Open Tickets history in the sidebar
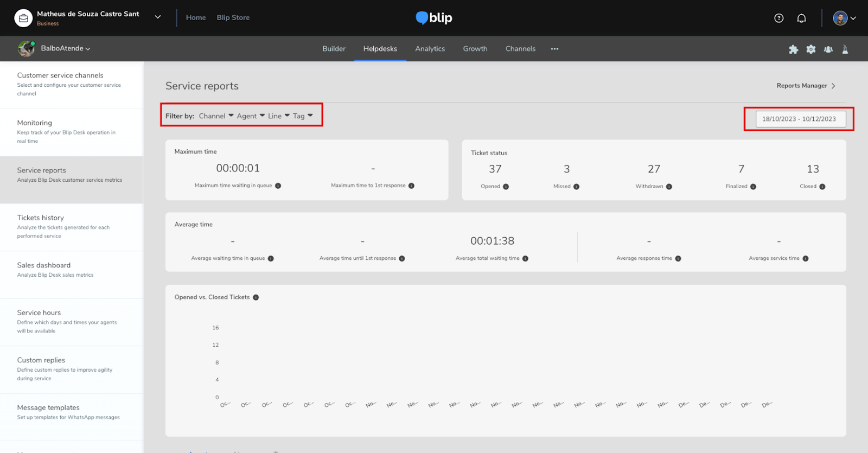868x453 pixels. [41, 218]
